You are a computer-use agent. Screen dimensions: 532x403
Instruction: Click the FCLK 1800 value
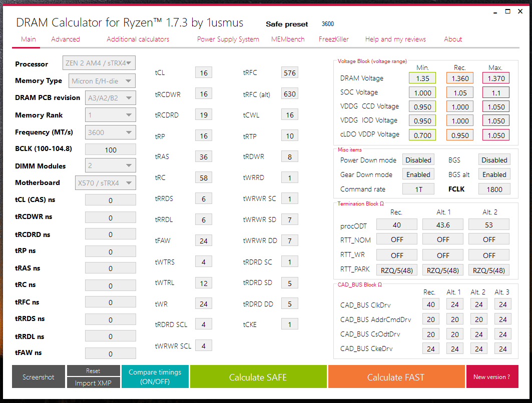click(494, 189)
